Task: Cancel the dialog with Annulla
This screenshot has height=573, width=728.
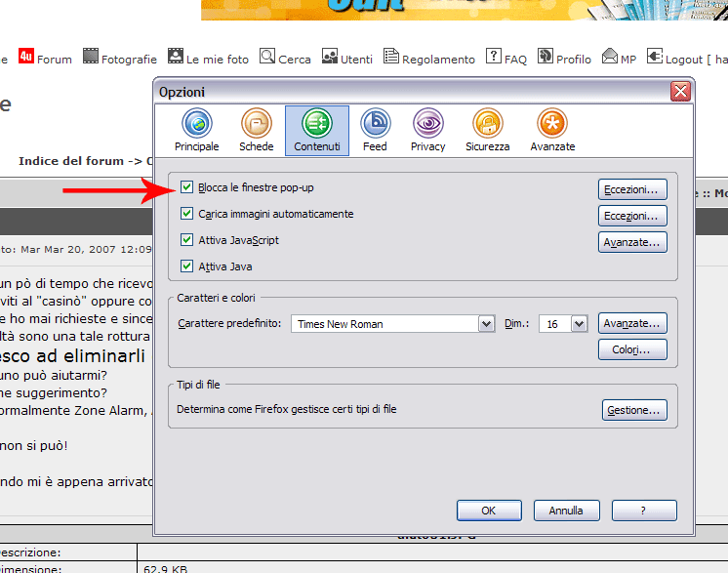Action: pos(566,511)
